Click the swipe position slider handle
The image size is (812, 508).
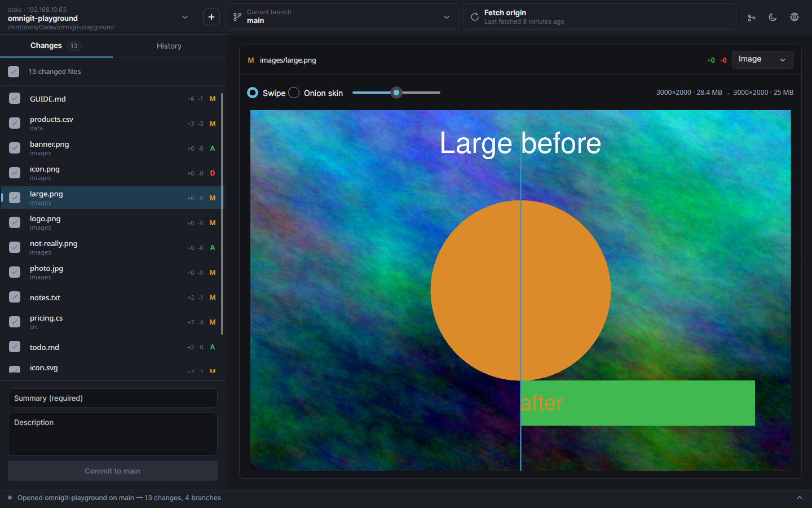click(x=396, y=93)
